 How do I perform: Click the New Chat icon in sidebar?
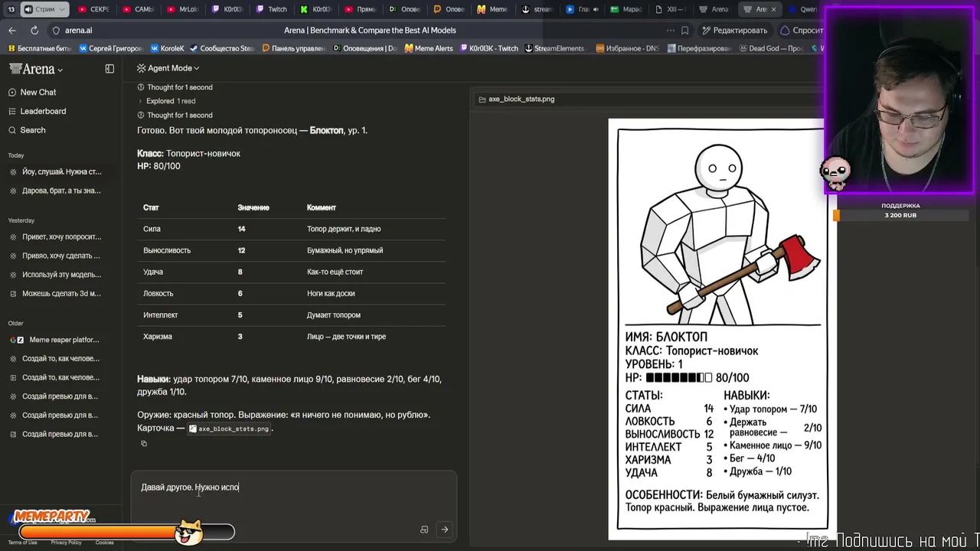pos(12,92)
